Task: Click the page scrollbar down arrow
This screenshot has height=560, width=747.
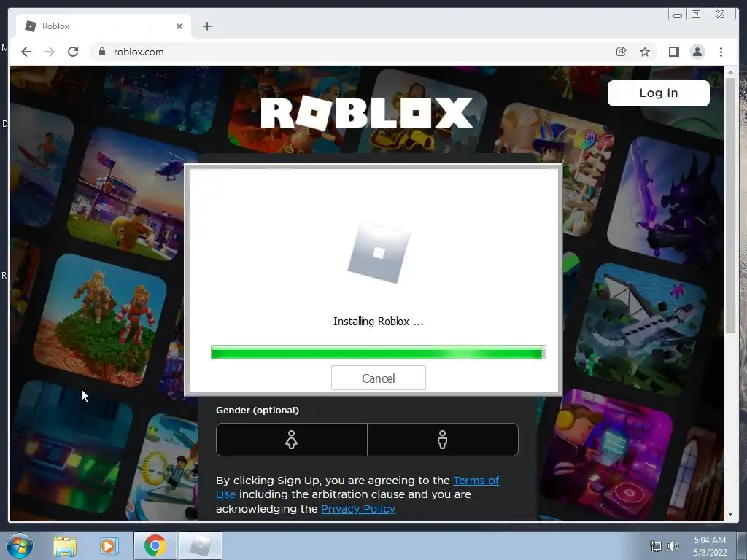Action: (x=730, y=514)
